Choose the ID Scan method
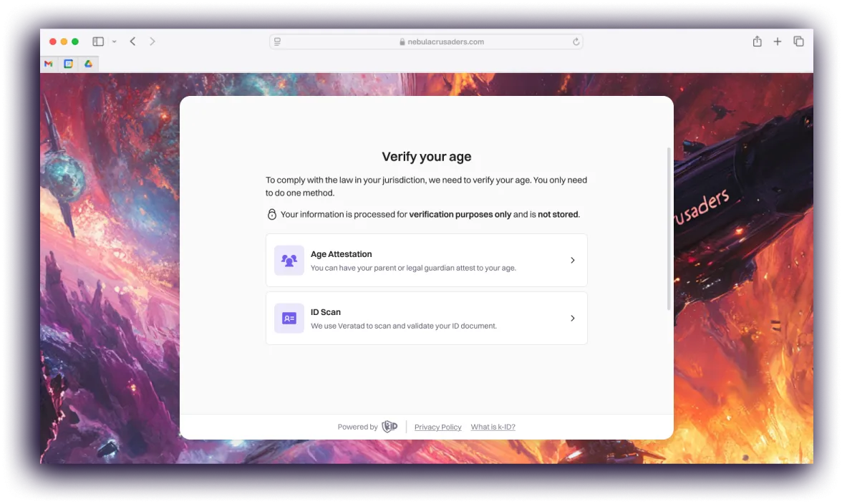842x504 pixels. tap(427, 319)
